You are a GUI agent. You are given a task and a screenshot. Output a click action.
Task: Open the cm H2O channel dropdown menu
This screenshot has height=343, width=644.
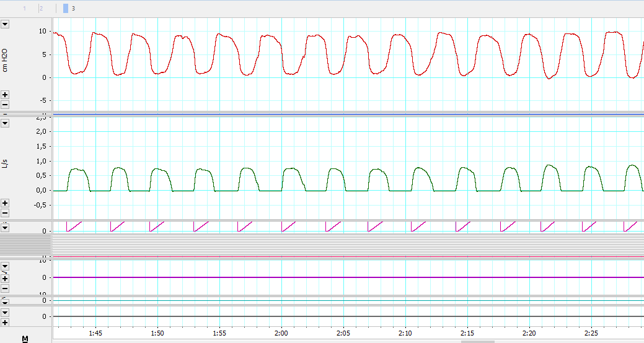tap(5, 24)
